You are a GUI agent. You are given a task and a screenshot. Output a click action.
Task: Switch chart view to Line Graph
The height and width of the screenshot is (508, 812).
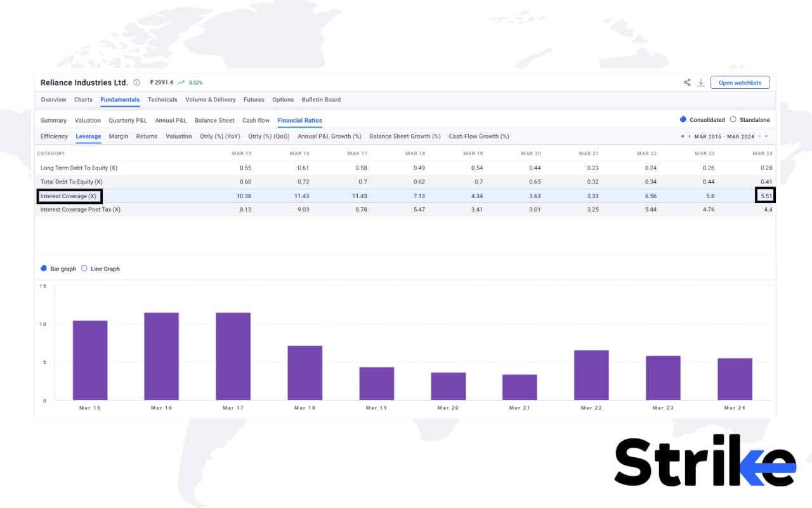pos(83,269)
